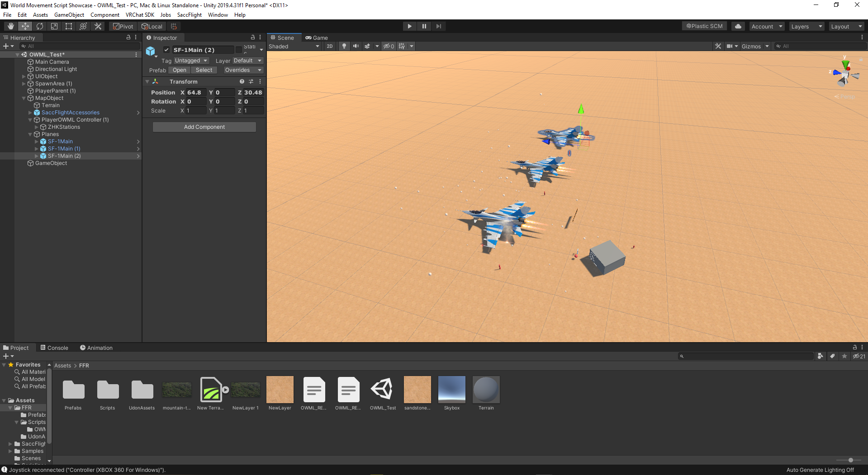The height and width of the screenshot is (475, 868).
Task: Toggle scene audio speaker icon
Action: coord(356,46)
